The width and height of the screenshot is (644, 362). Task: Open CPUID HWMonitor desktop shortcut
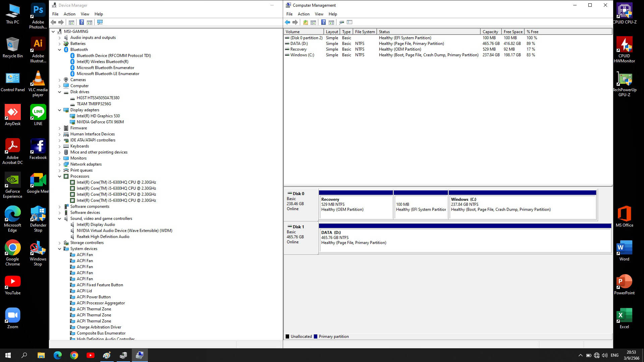[624, 50]
